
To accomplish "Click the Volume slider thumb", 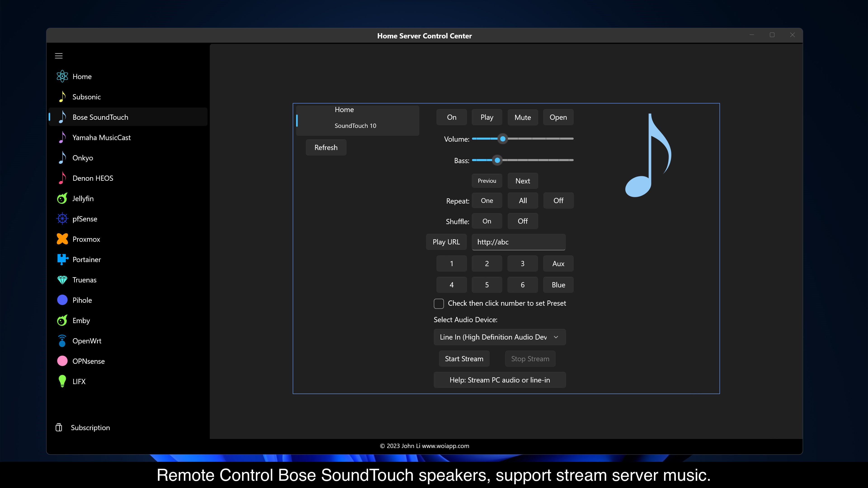I will click(502, 139).
